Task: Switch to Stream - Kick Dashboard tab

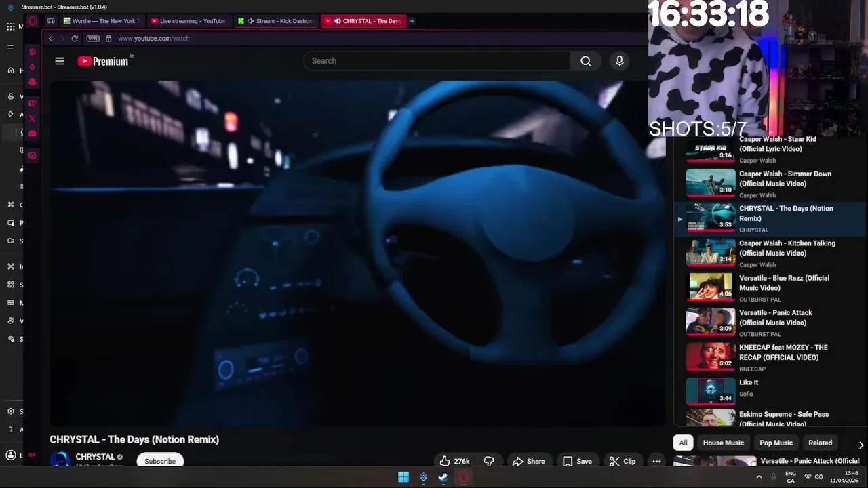Action: pyautogui.click(x=276, y=21)
